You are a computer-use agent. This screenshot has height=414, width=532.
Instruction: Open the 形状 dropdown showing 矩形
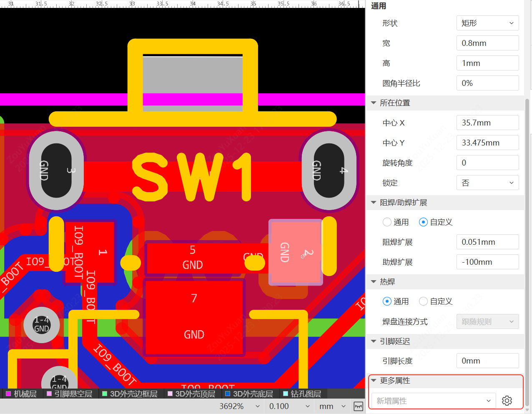coord(487,23)
